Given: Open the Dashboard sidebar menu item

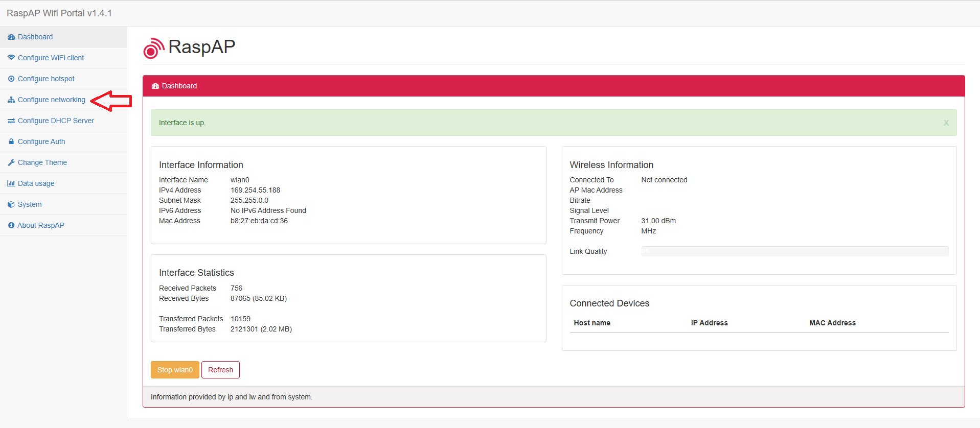Looking at the screenshot, I should (63, 37).
